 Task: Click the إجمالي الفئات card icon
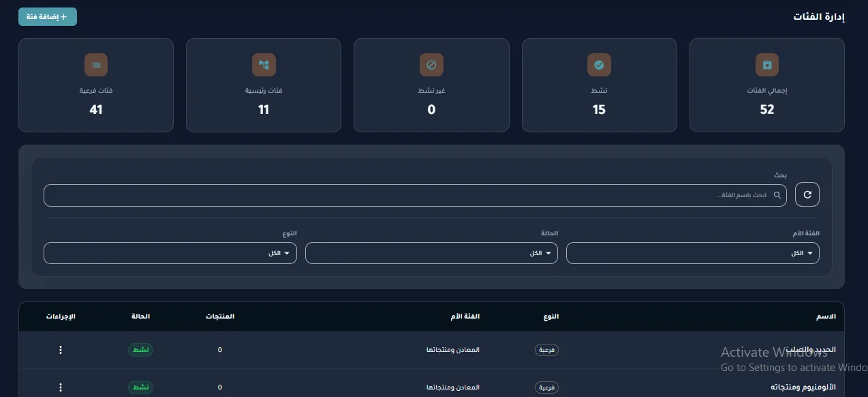(767, 65)
